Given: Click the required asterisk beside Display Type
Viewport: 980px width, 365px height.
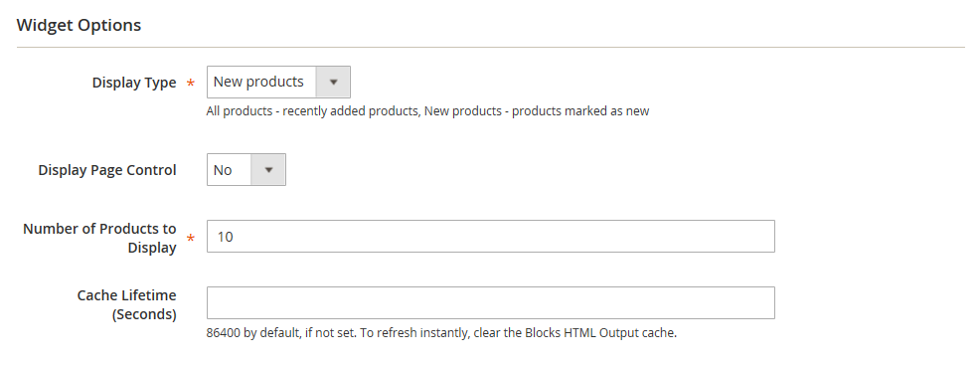Looking at the screenshot, I should [191, 84].
